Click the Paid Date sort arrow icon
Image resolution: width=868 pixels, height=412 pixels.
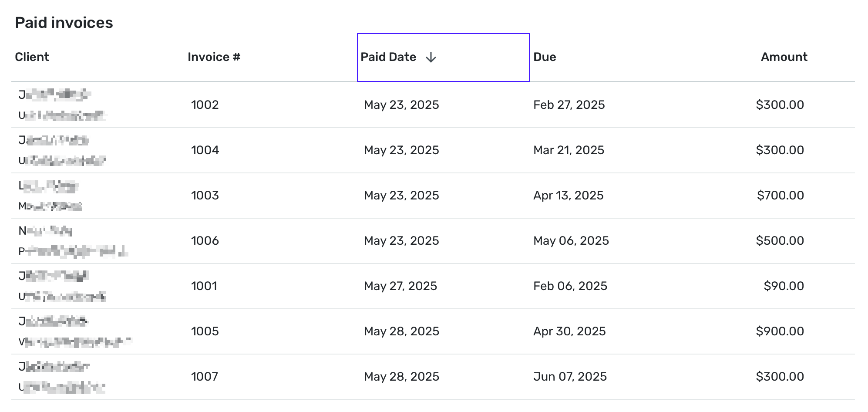(x=431, y=57)
